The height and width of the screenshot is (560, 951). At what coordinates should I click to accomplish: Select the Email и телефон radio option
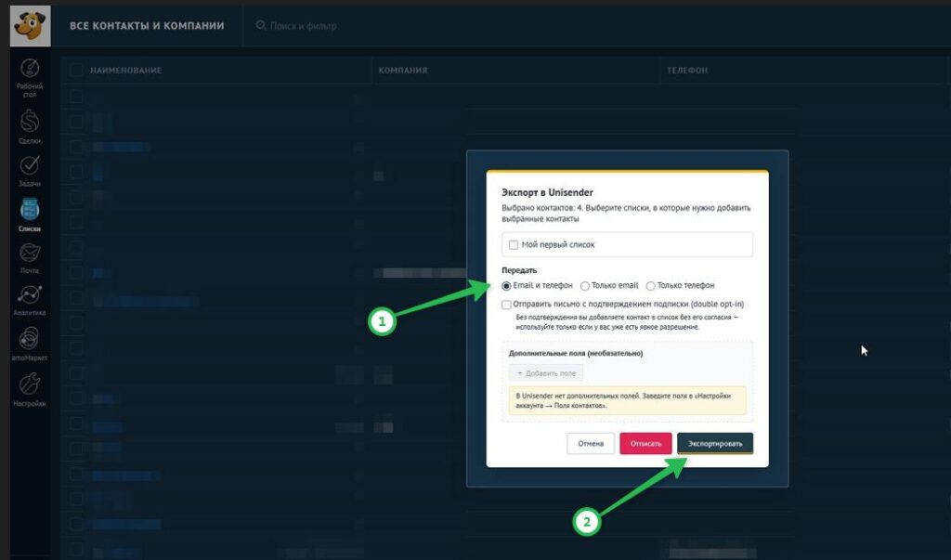pyautogui.click(x=506, y=286)
